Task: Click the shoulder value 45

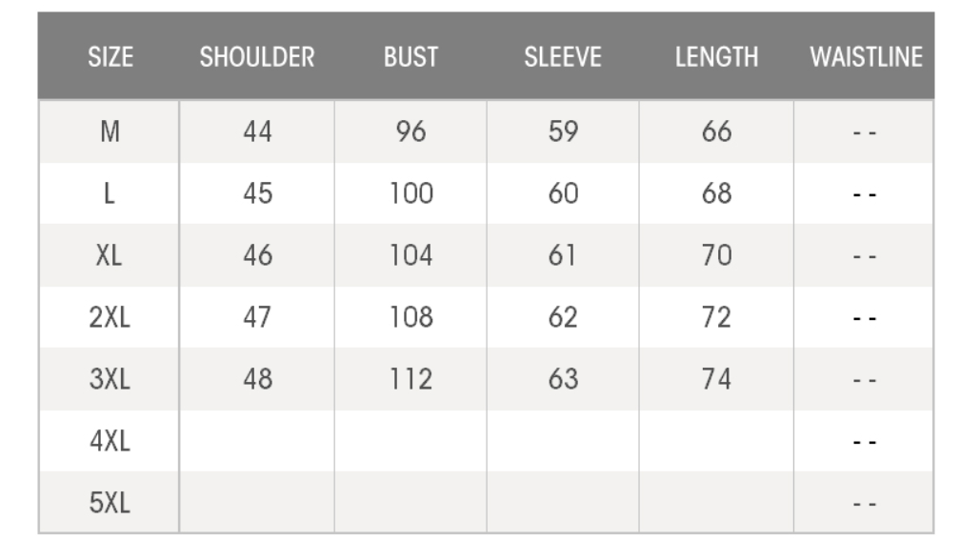Action: coord(257,194)
